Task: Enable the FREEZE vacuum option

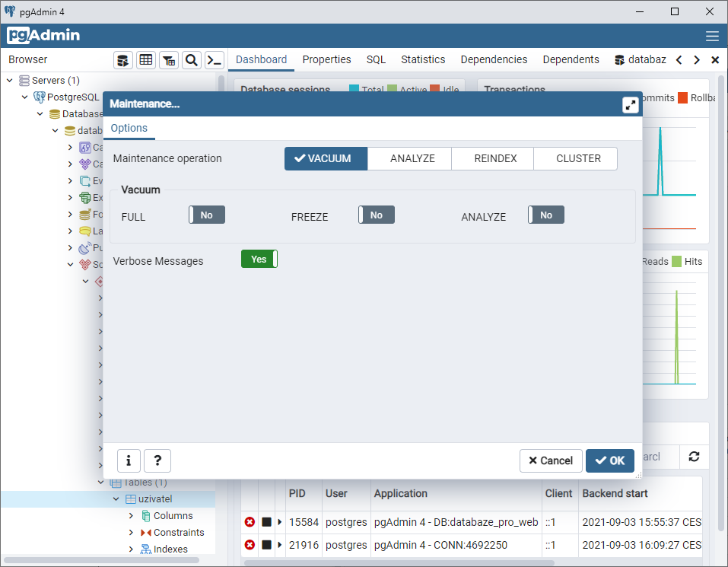Action: pyautogui.click(x=376, y=215)
